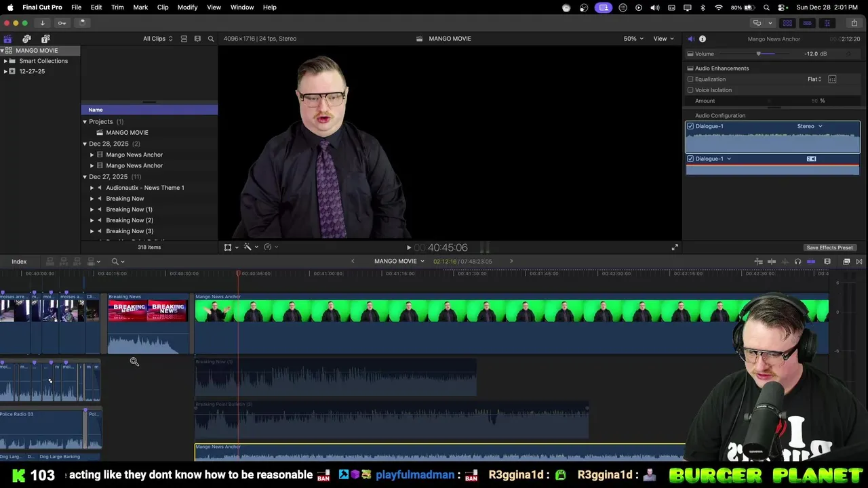The height and width of the screenshot is (488, 868).
Task: Click the Share export button
Action: click(854, 23)
